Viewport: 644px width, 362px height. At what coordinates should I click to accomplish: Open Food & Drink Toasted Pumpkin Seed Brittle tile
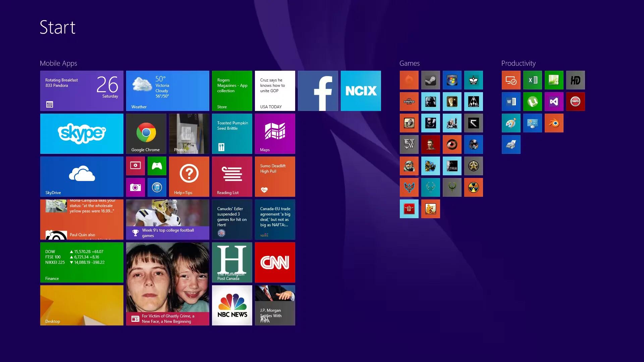(x=232, y=134)
